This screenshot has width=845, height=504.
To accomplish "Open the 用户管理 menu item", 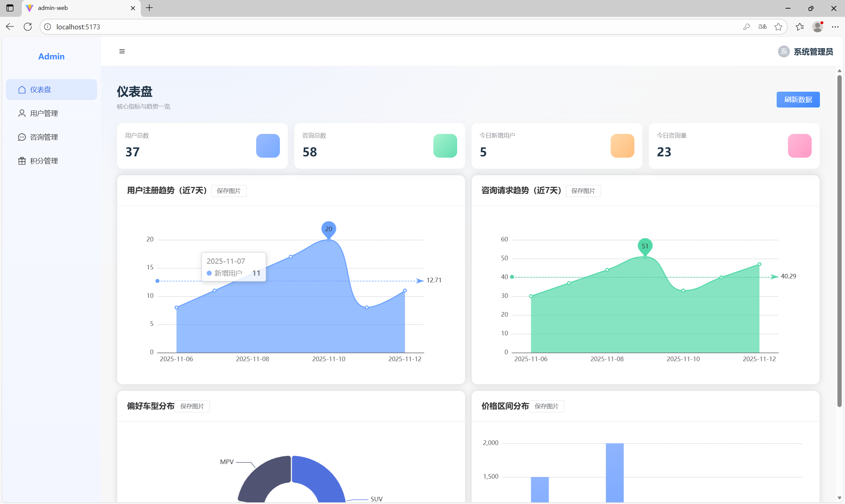I will click(44, 113).
